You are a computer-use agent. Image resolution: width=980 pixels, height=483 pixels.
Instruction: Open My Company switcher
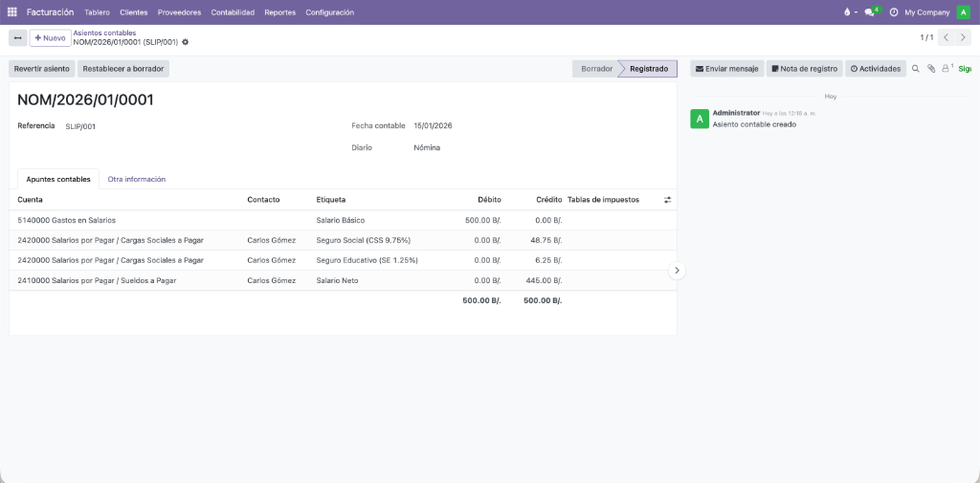click(x=926, y=12)
